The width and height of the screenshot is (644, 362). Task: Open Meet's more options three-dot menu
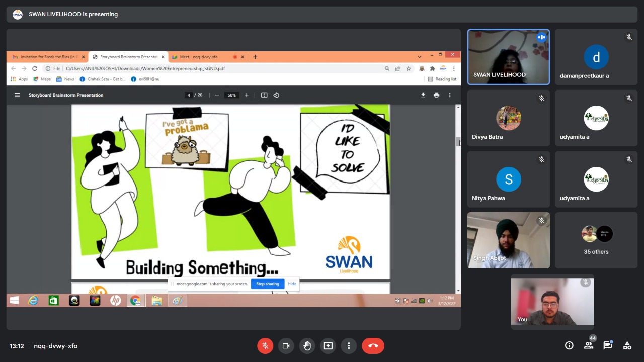[x=349, y=346]
